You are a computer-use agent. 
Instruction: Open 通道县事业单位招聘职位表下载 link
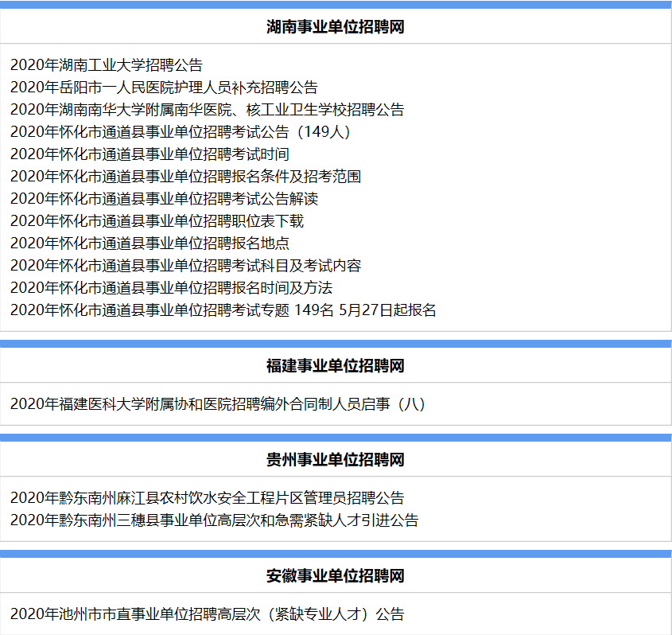click(x=157, y=221)
